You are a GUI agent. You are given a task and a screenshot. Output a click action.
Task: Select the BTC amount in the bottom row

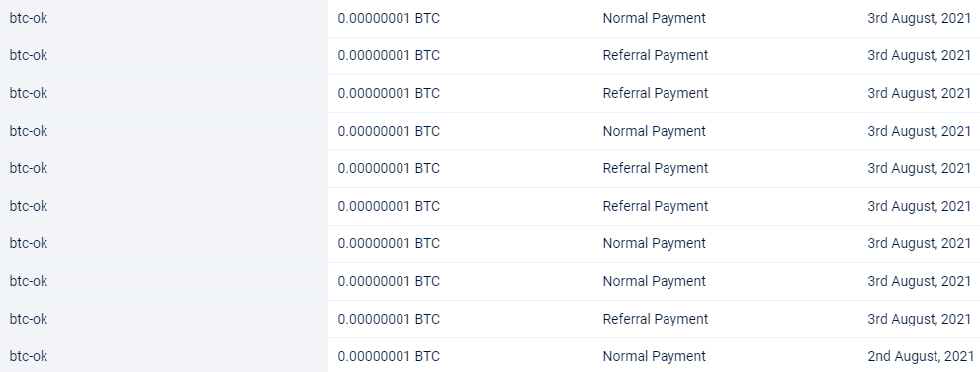tap(389, 356)
